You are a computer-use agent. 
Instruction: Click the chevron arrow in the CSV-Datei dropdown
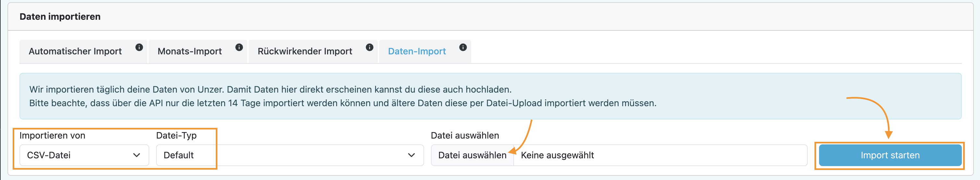coord(137,155)
